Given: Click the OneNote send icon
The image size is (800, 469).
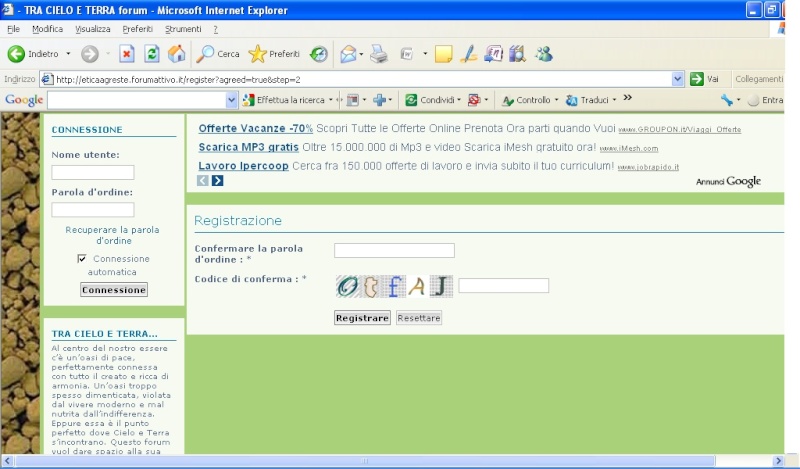Looking at the screenshot, I should tap(493, 54).
